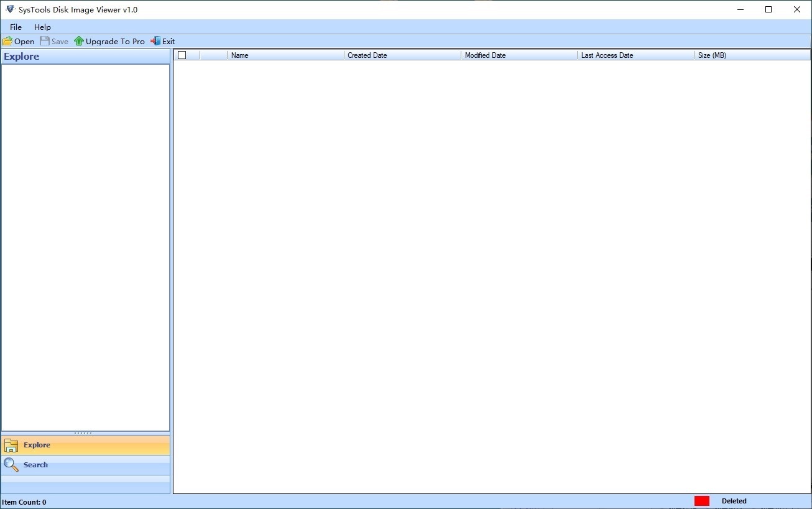
Task: Click the Save floppy disk icon
Action: pyautogui.click(x=45, y=41)
